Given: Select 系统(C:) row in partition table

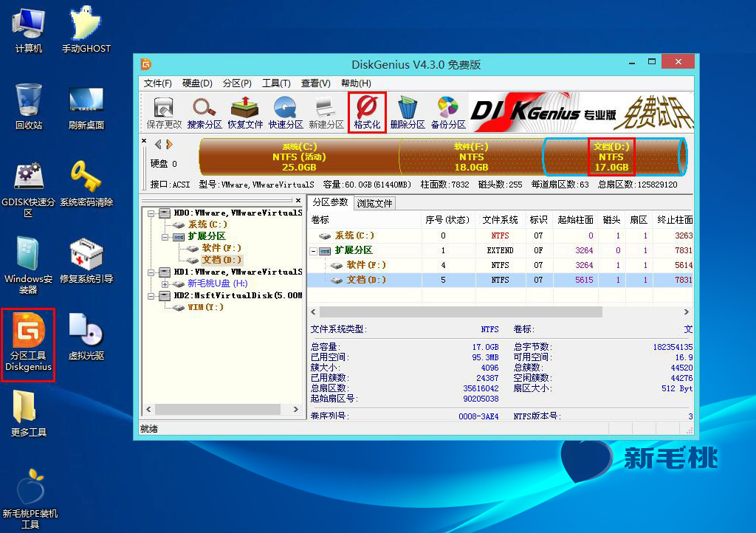Looking at the screenshot, I should point(501,235).
